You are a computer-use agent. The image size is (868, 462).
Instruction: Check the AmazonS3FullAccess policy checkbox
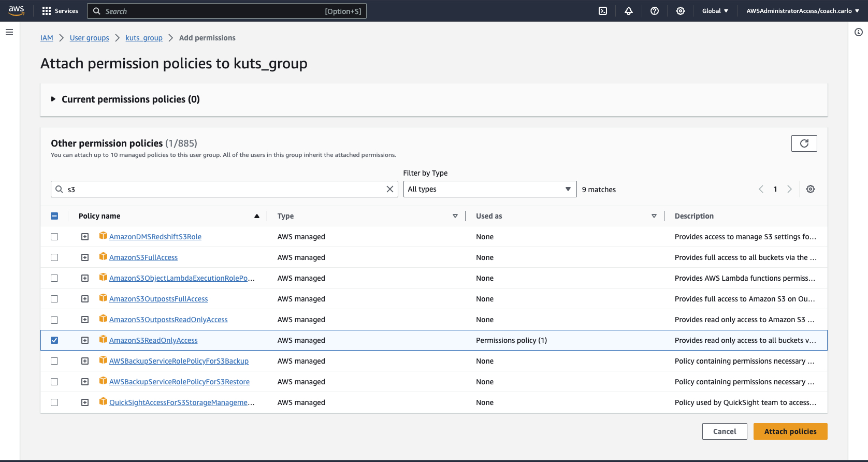click(x=54, y=257)
